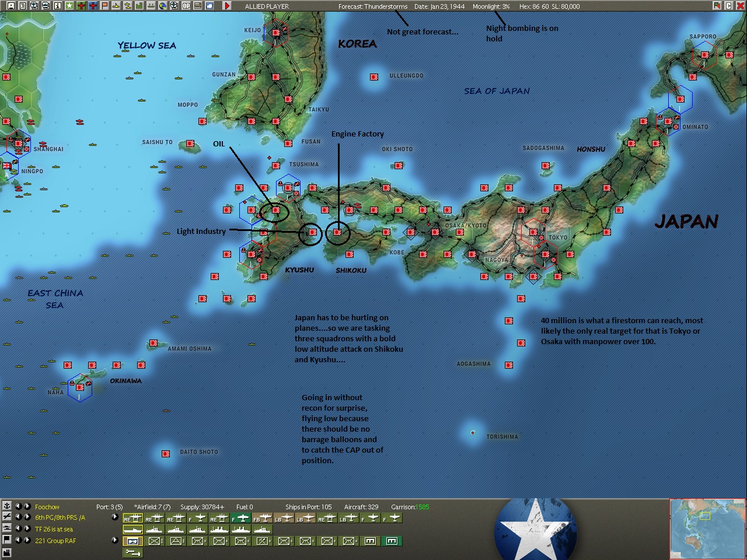Click the orange flag toolbar icon
The height and width of the screenshot is (560, 747).
coord(104,6)
